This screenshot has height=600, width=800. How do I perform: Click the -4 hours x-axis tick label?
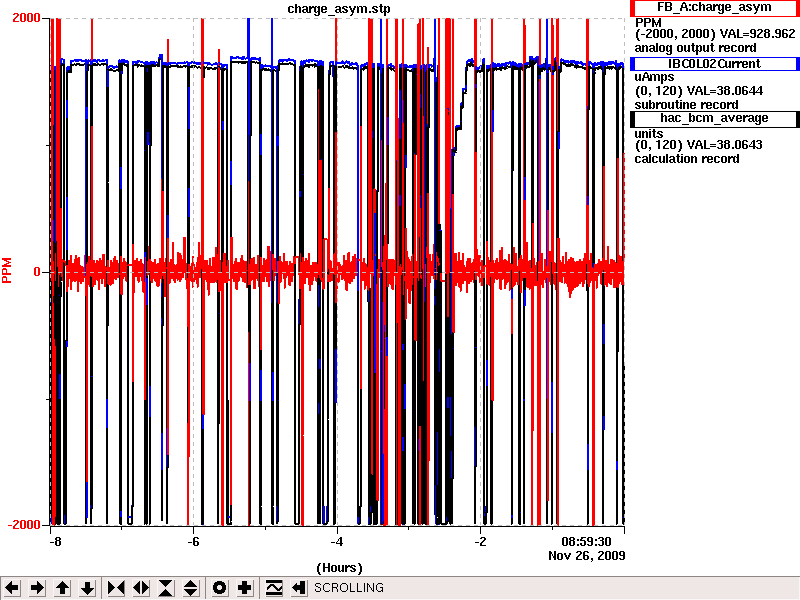coord(337,542)
